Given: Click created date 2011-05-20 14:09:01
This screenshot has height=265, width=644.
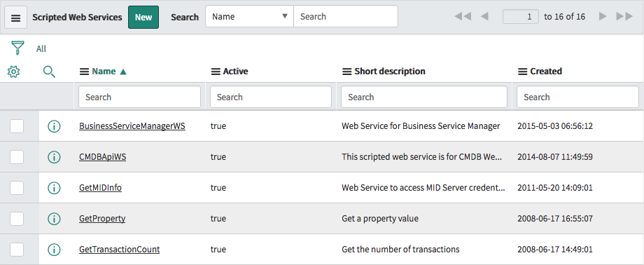Looking at the screenshot, I should (555, 188).
